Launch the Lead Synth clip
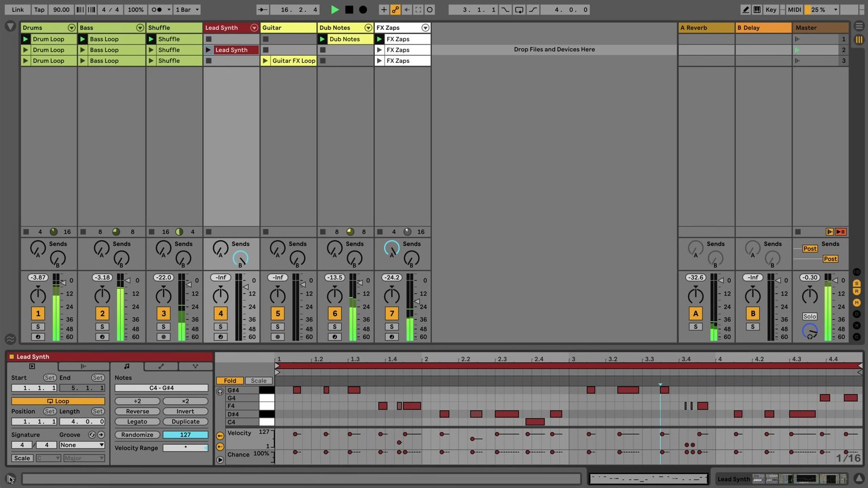The height and width of the screenshot is (488, 868). pos(208,50)
